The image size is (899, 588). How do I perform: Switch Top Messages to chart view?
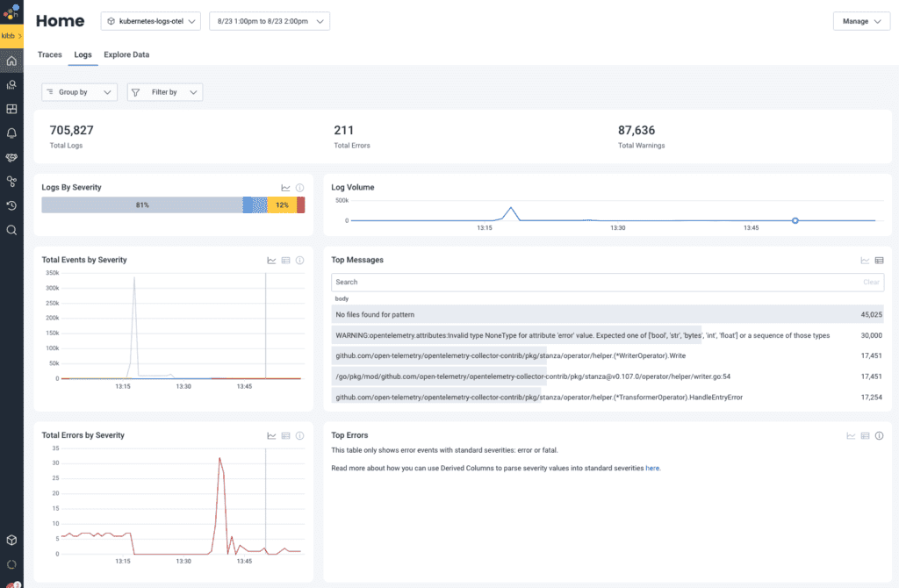point(865,260)
